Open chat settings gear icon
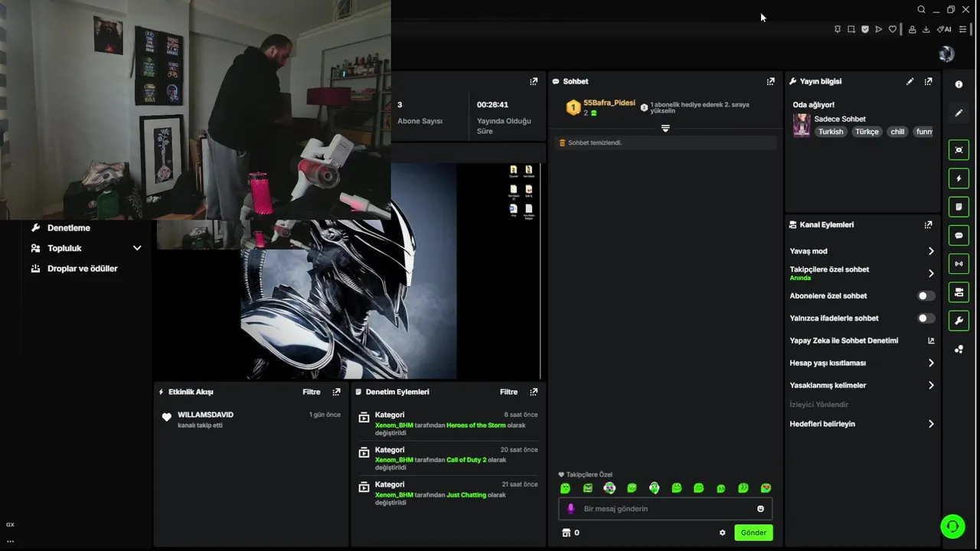The image size is (980, 551). 722,533
